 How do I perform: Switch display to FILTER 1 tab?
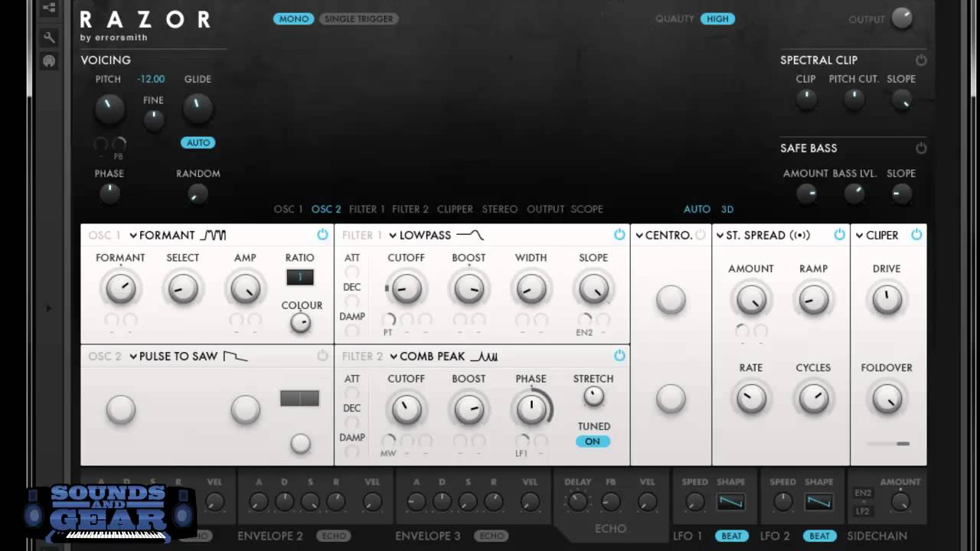point(367,209)
